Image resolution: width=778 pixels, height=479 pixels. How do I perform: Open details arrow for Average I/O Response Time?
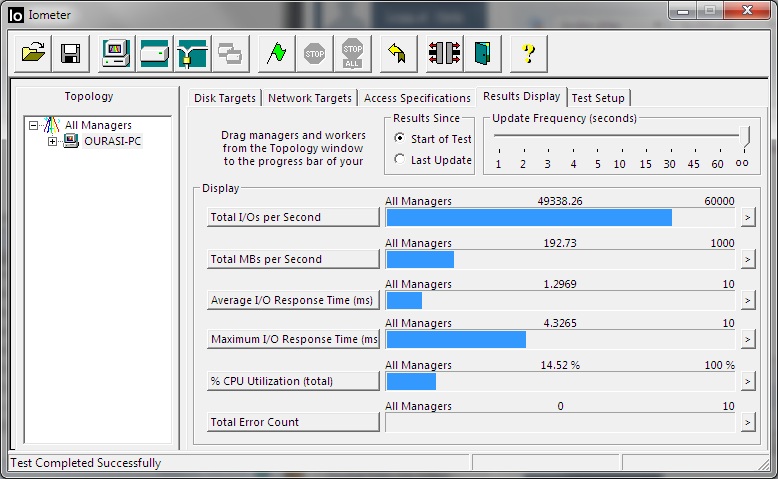coord(748,300)
